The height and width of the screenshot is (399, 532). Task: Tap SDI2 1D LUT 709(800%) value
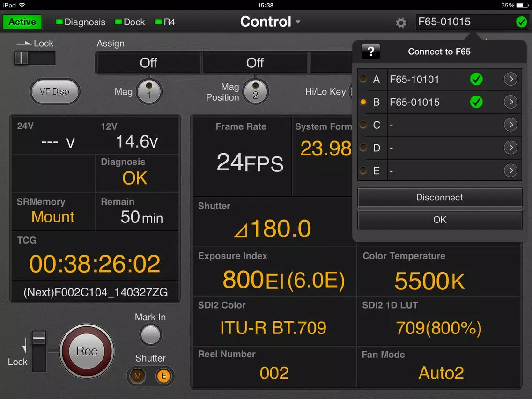(x=439, y=328)
